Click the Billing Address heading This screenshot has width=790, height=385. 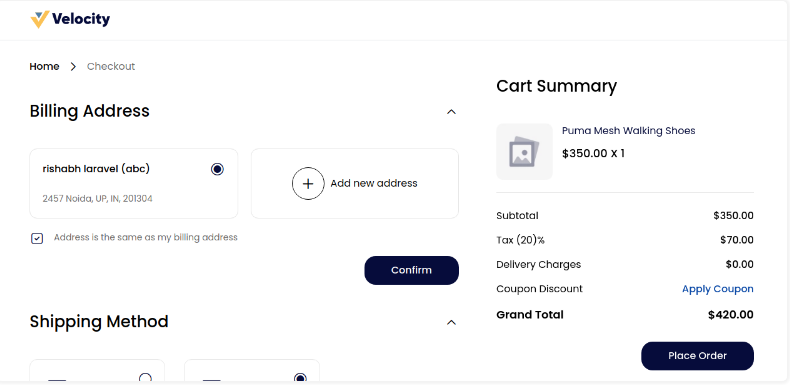pyautogui.click(x=90, y=111)
